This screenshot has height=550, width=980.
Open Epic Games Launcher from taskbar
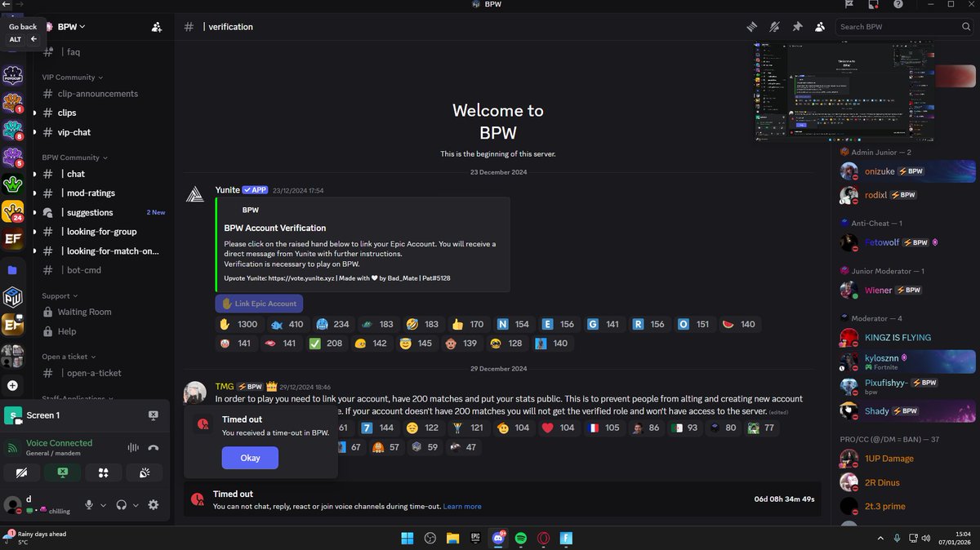tap(474, 539)
